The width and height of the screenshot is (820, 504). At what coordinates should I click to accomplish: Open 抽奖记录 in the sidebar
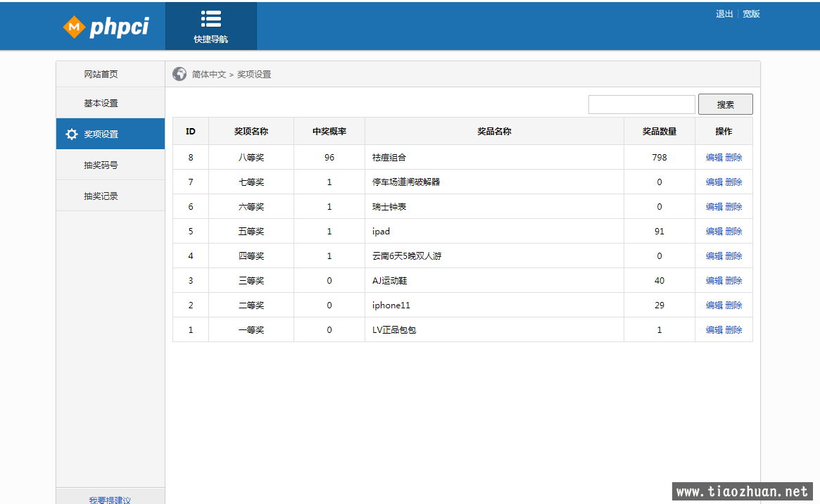tap(111, 196)
